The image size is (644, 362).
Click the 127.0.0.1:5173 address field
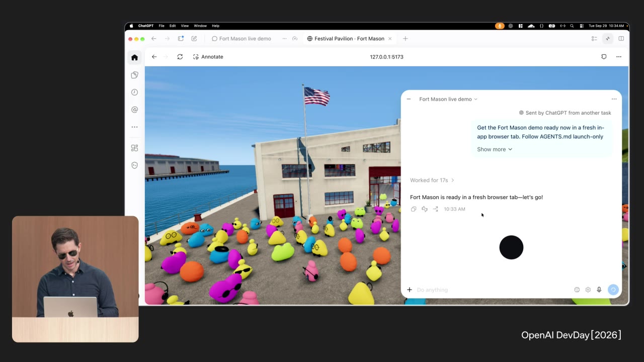pyautogui.click(x=386, y=57)
